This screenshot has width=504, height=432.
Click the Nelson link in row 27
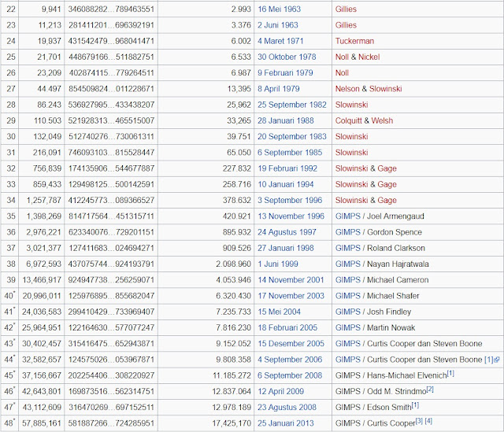(x=347, y=89)
